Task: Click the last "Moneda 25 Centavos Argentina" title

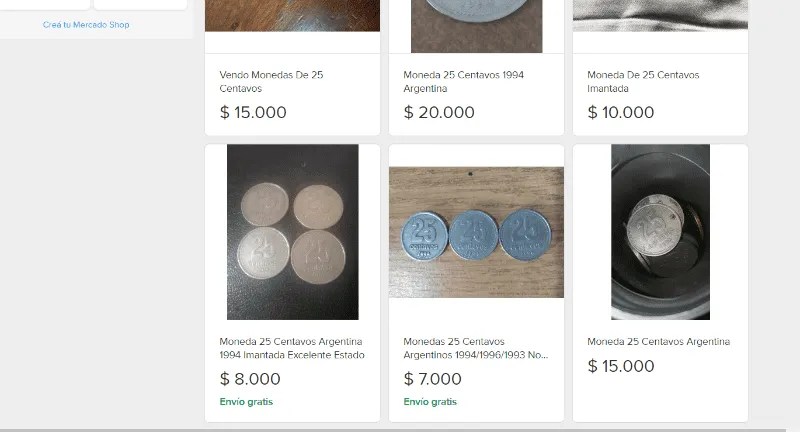Action: click(x=658, y=342)
